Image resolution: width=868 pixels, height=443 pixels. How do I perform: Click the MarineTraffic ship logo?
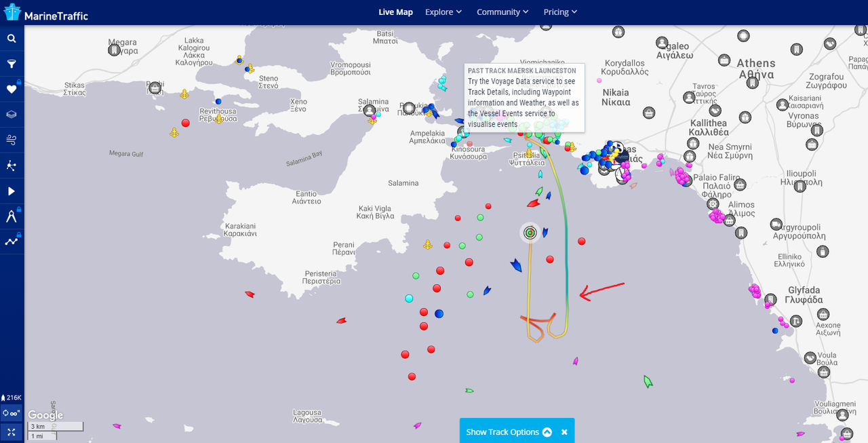(12, 12)
